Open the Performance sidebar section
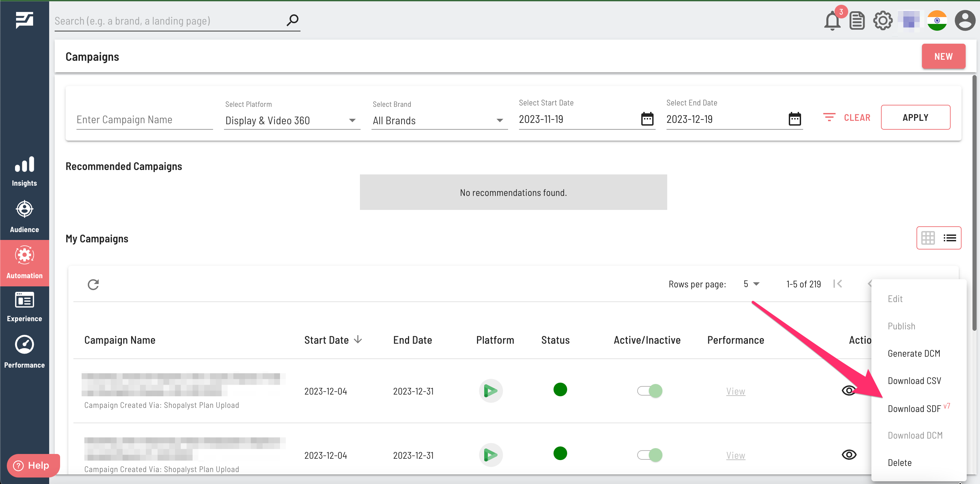 click(x=24, y=352)
